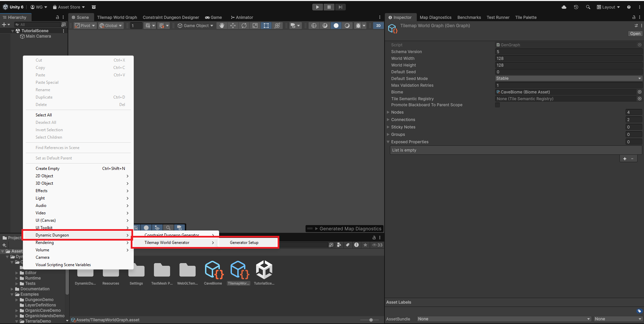Click the Open button in Inspector
Screen dimensions: 644x324
635,34
